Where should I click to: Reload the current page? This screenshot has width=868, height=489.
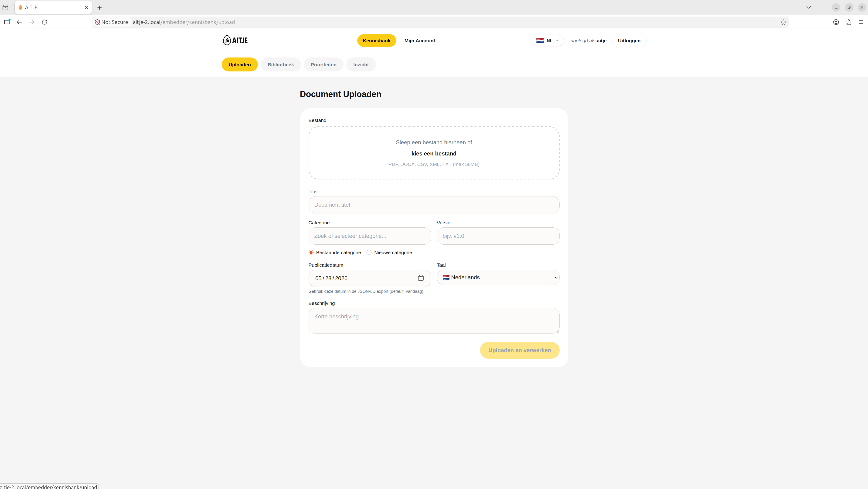(44, 22)
